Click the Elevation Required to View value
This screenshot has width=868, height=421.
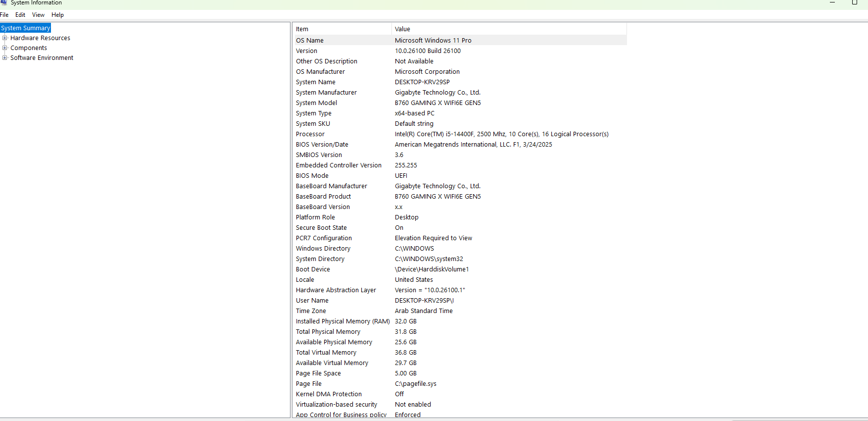tap(434, 238)
